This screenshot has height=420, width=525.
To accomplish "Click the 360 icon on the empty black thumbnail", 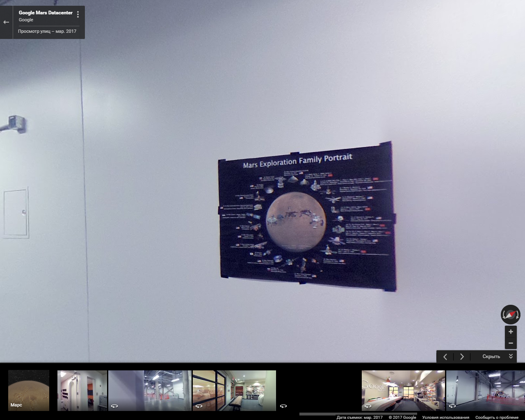I will click(283, 406).
